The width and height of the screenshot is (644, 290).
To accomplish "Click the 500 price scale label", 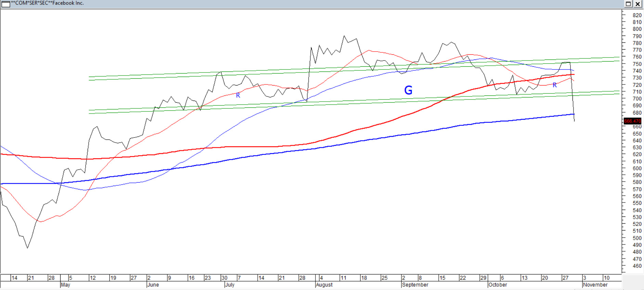I will click(x=637, y=238).
